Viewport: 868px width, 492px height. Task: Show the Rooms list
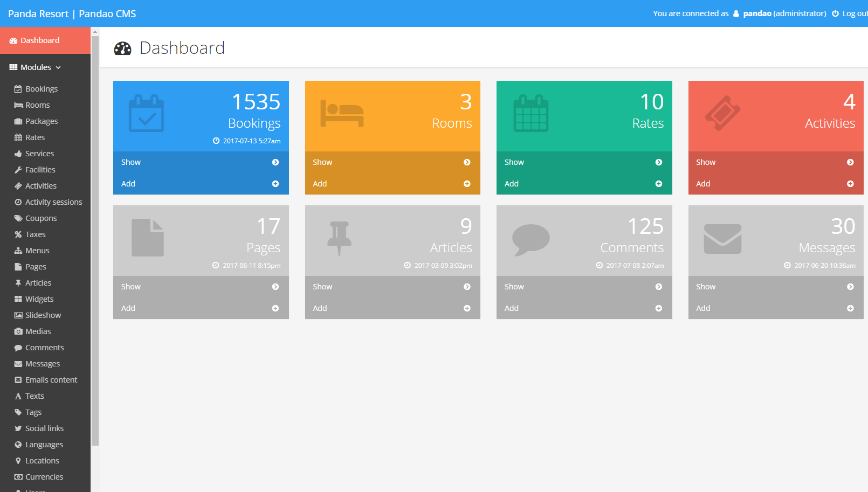(x=322, y=162)
